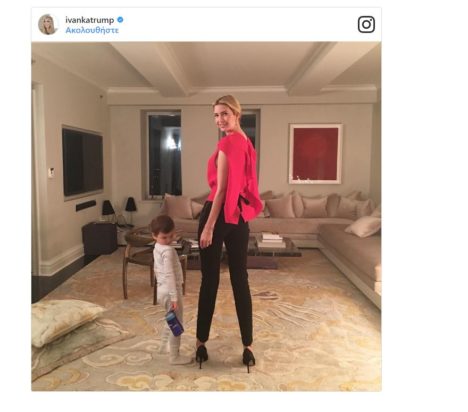Image resolution: width=468 pixels, height=412 pixels.
Task: Click the stacked books on coffee table
Action: (271, 240)
